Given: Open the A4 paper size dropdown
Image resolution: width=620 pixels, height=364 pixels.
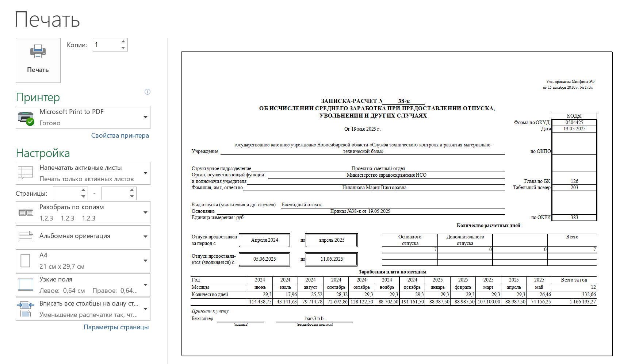Looking at the screenshot, I should click(x=83, y=261).
